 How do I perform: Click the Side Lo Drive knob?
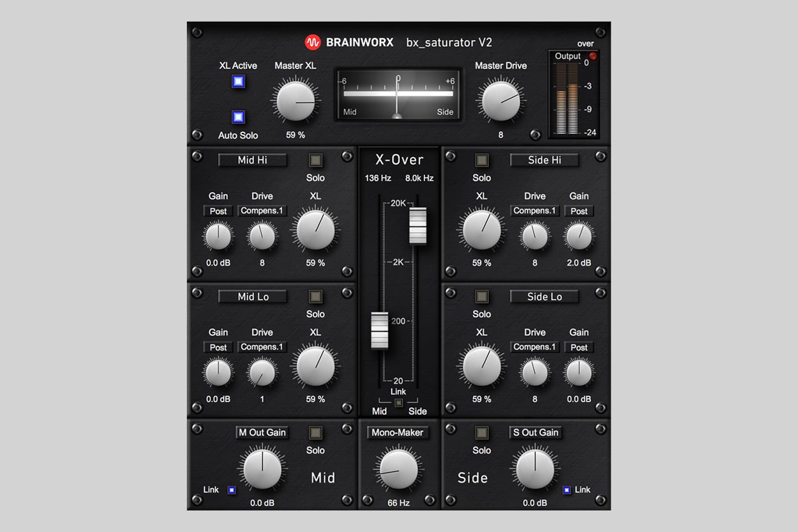[x=535, y=372]
